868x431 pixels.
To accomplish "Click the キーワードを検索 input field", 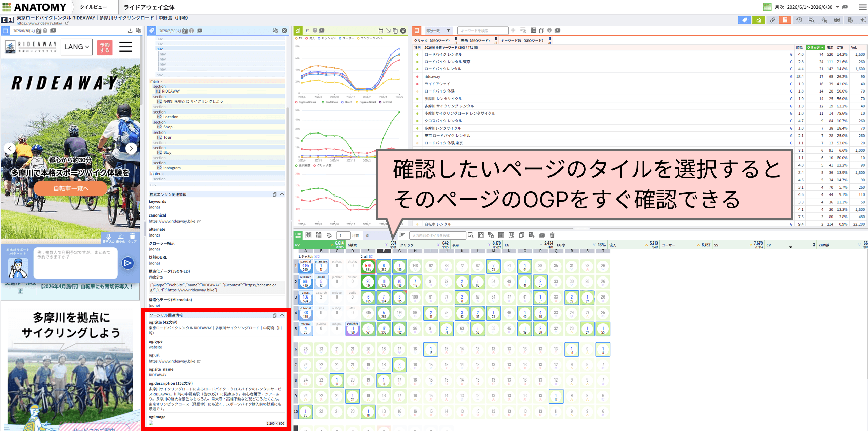I will click(483, 30).
